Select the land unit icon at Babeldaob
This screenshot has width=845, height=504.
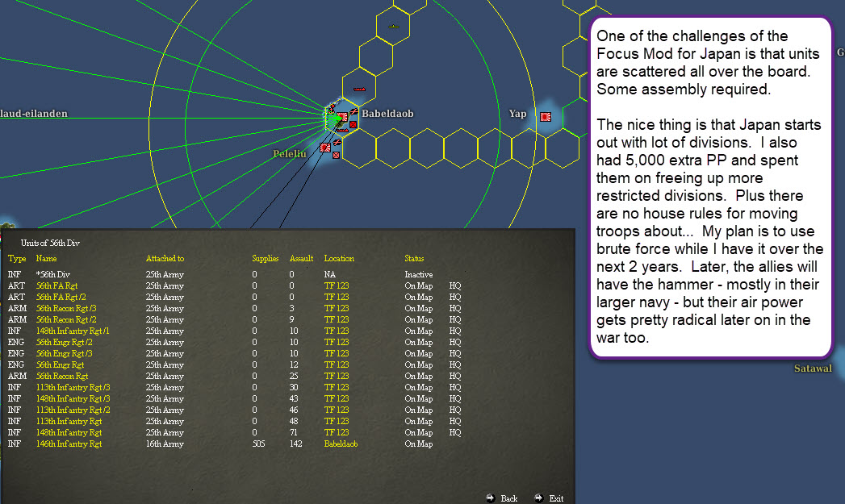point(353,124)
